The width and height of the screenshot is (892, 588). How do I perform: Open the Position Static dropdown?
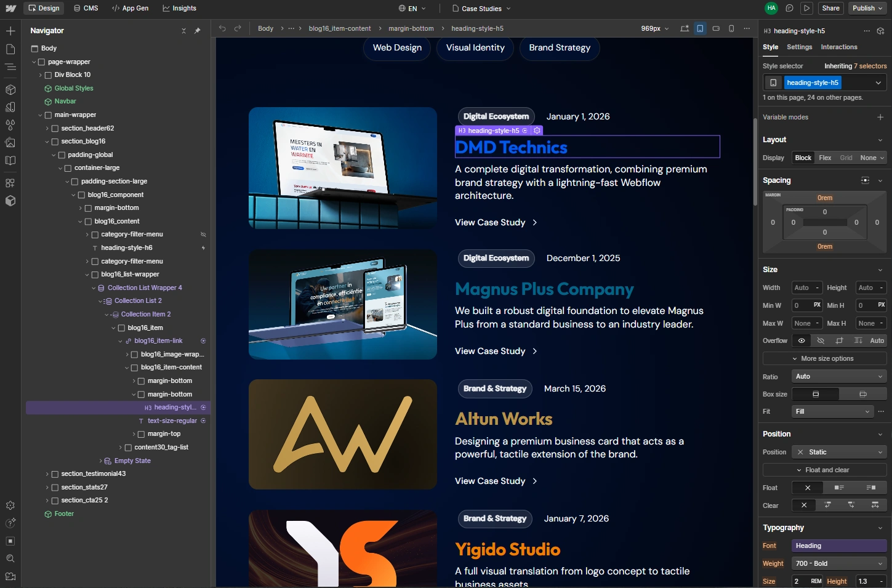[x=838, y=452]
